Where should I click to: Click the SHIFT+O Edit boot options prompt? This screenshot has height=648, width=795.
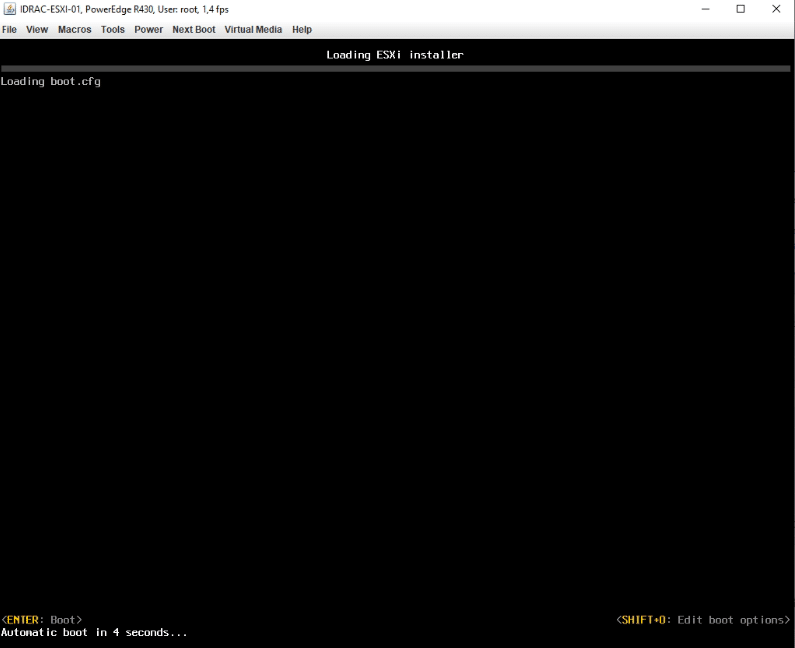(x=703, y=620)
